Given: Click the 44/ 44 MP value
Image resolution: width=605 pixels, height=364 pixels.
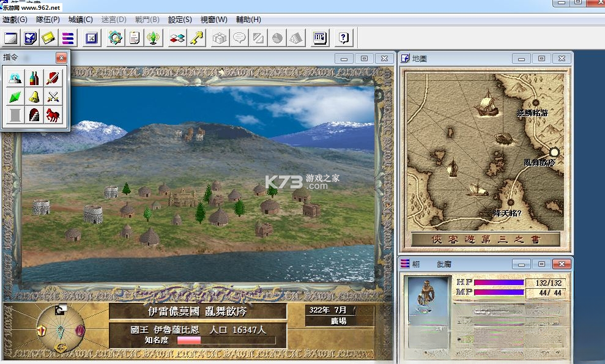Looking at the screenshot, I should 550,292.
